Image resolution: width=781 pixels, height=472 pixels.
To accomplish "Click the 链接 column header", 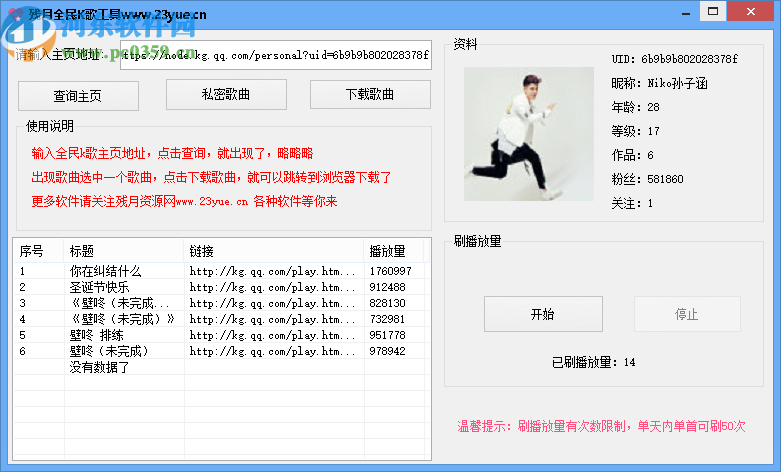I will point(273,251).
